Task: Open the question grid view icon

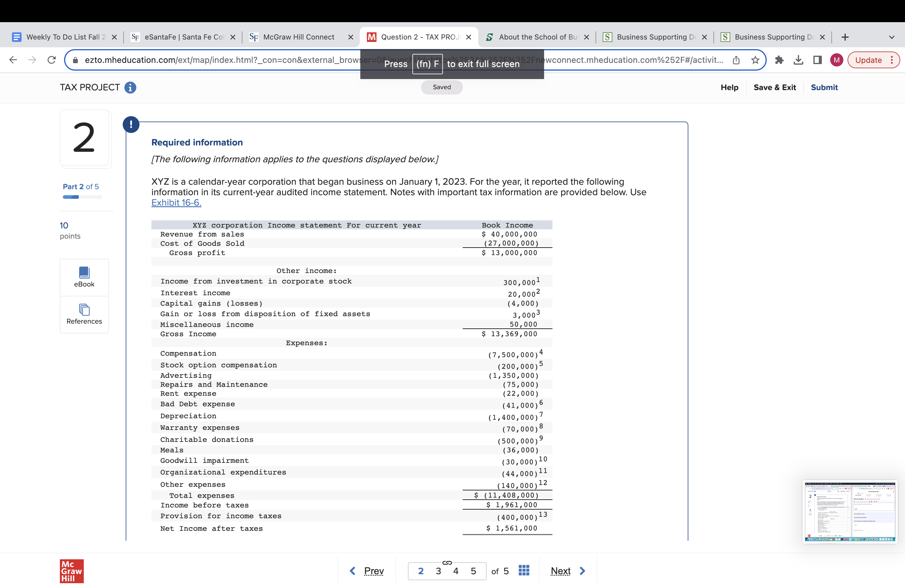Action: 524,571
